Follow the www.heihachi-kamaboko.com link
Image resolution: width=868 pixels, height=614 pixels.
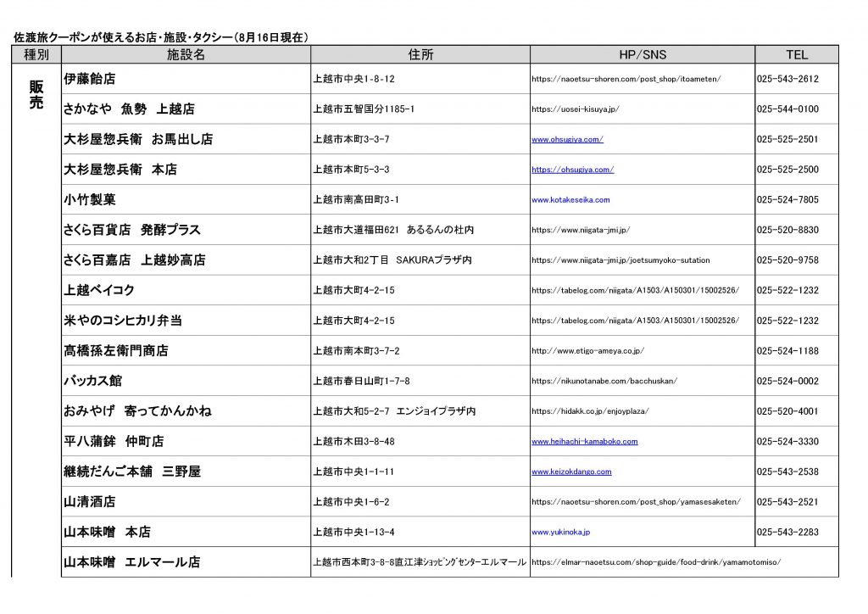click(x=584, y=442)
